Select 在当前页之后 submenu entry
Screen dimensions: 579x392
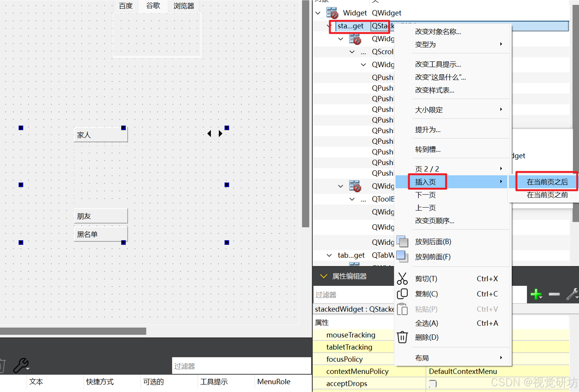click(547, 182)
